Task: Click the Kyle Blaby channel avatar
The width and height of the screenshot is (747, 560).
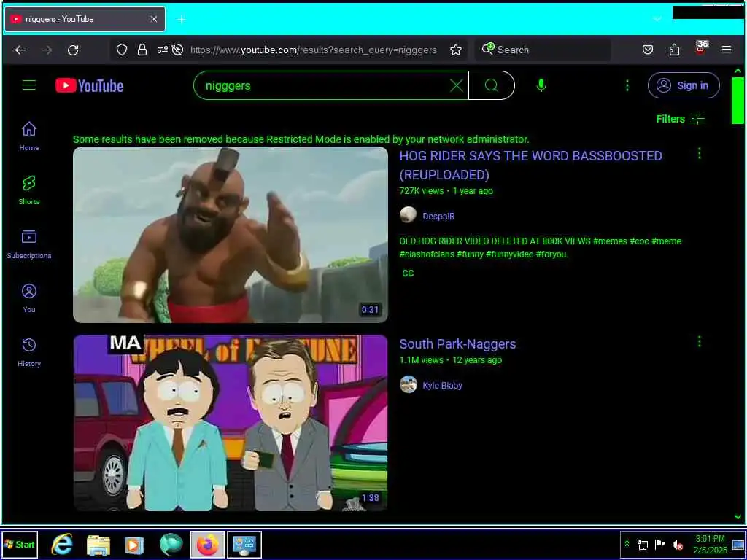Action: click(409, 384)
